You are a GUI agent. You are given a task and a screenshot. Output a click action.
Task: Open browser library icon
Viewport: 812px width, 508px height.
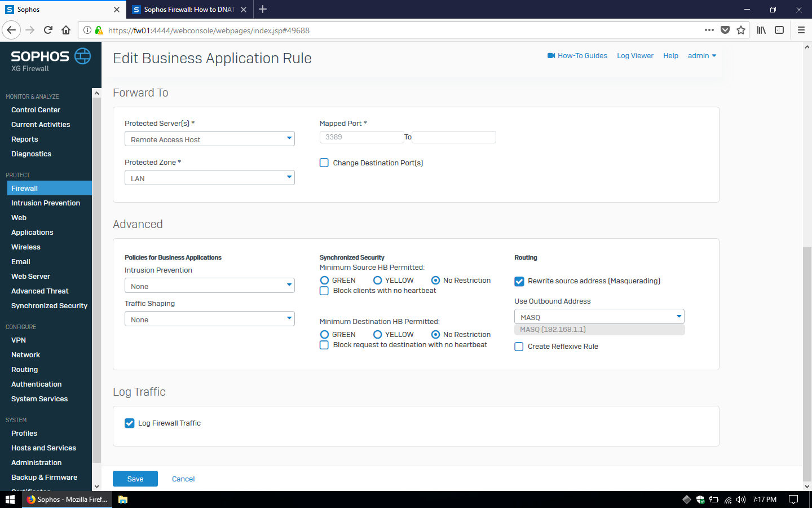coord(761,30)
